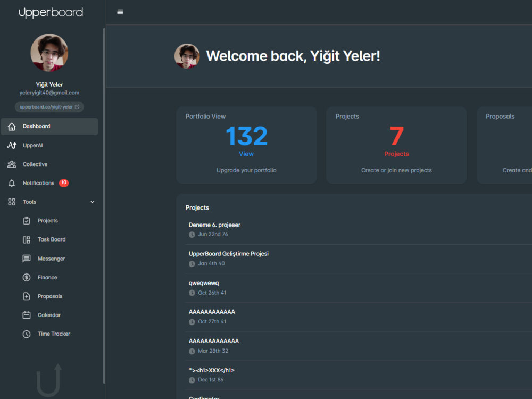Click the Task Board layout icon
Screen dimensions: 532x399
[x=27, y=240]
